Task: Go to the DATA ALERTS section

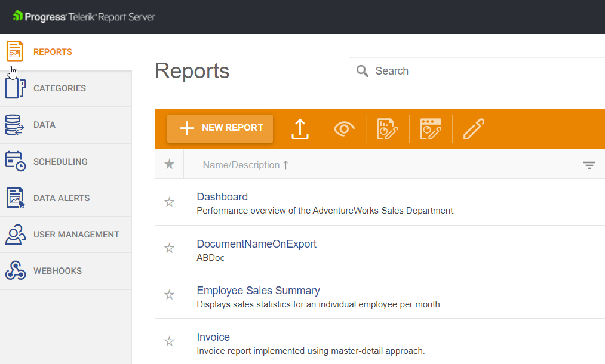Action: [x=62, y=198]
